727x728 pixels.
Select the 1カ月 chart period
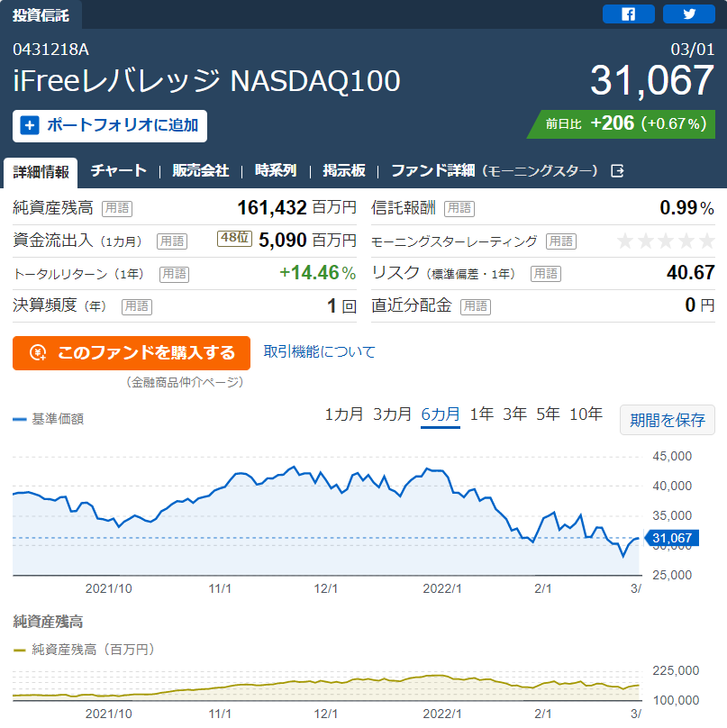point(343,414)
